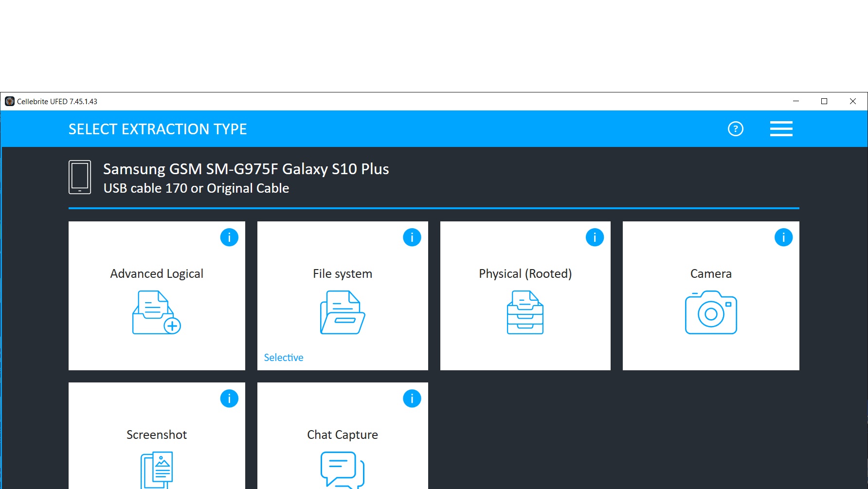
Task: Show info for Advanced Logical extraction
Action: click(x=229, y=237)
